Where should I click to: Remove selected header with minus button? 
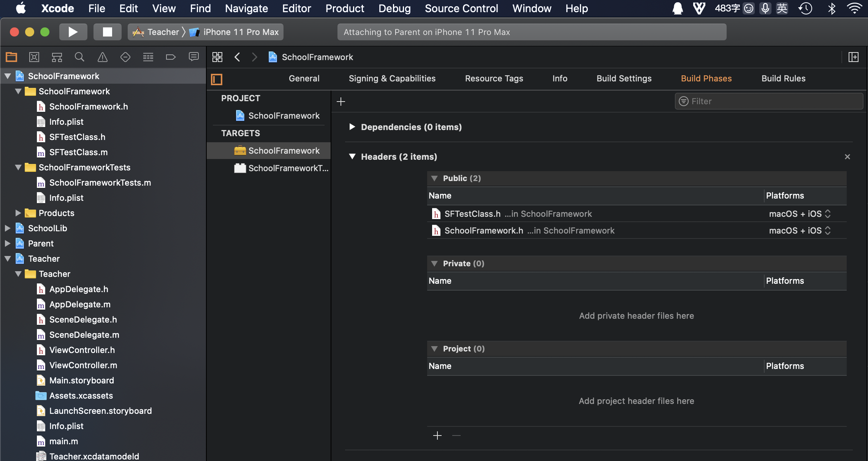(456, 436)
